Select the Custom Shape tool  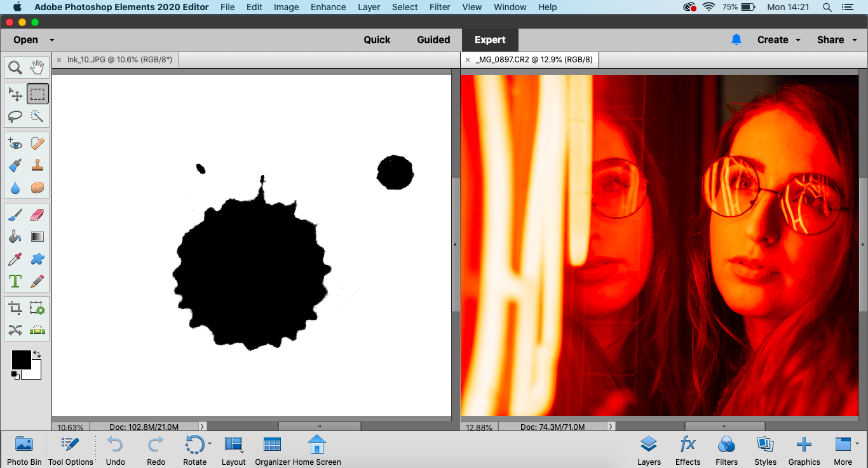coord(37,259)
